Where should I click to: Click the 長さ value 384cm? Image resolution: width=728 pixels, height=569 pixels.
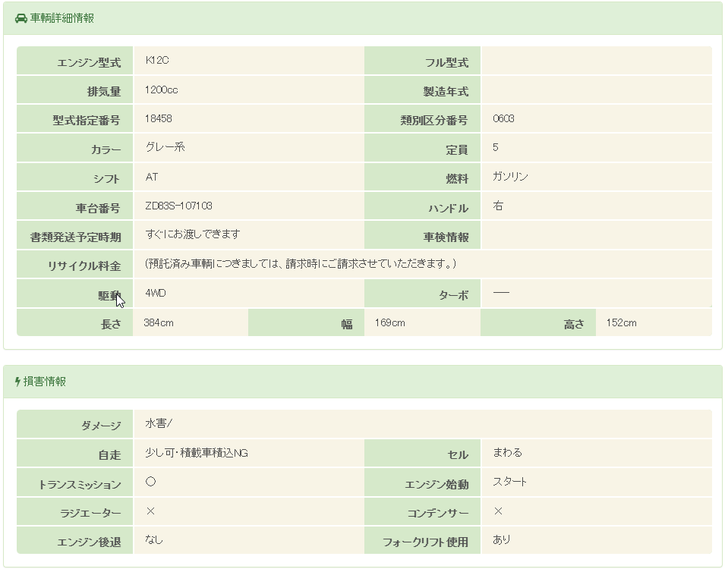[159, 323]
